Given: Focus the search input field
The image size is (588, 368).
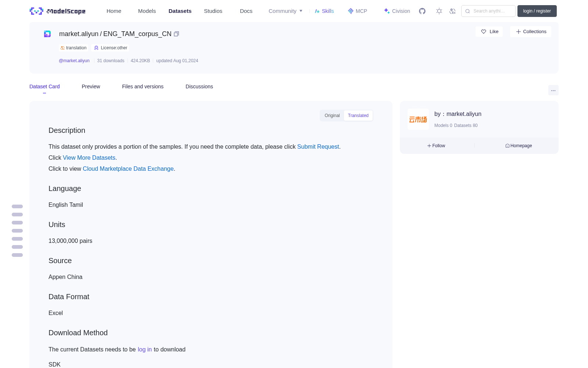Looking at the screenshot, I should pyautogui.click(x=488, y=11).
